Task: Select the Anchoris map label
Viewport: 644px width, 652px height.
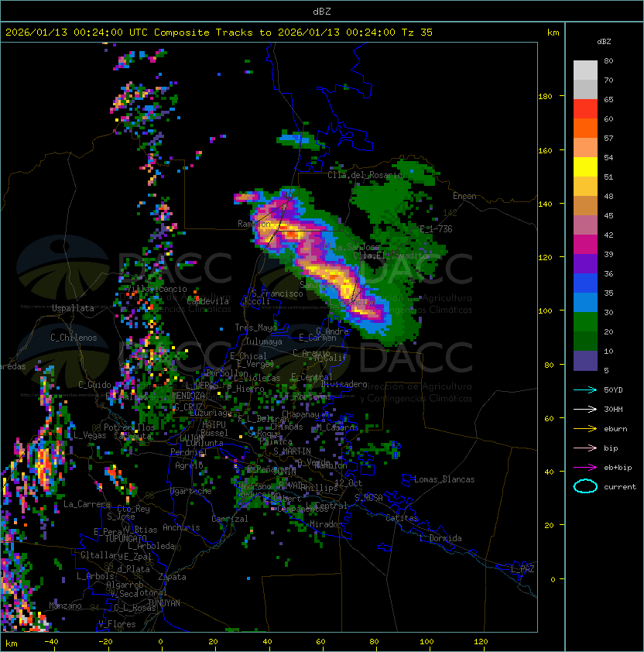Action: tap(181, 527)
